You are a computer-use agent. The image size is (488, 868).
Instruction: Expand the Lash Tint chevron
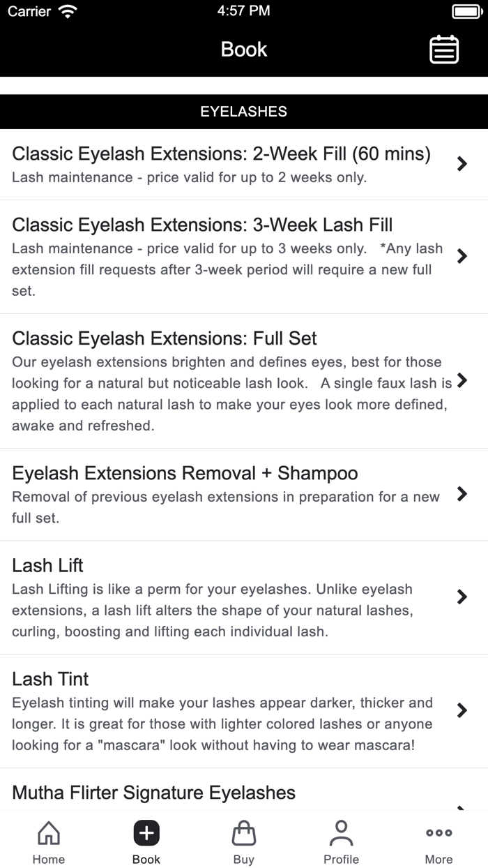(462, 710)
